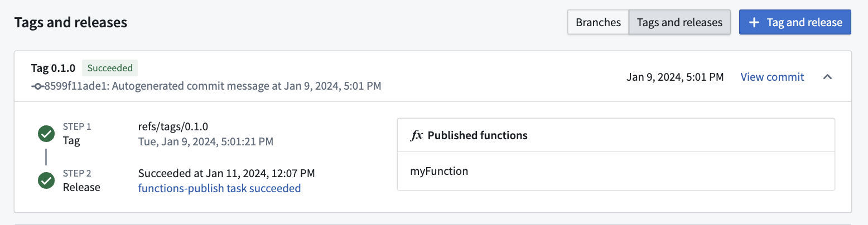The height and width of the screenshot is (225, 868).
Task: Click the fx Published functions icon
Action: 417,135
